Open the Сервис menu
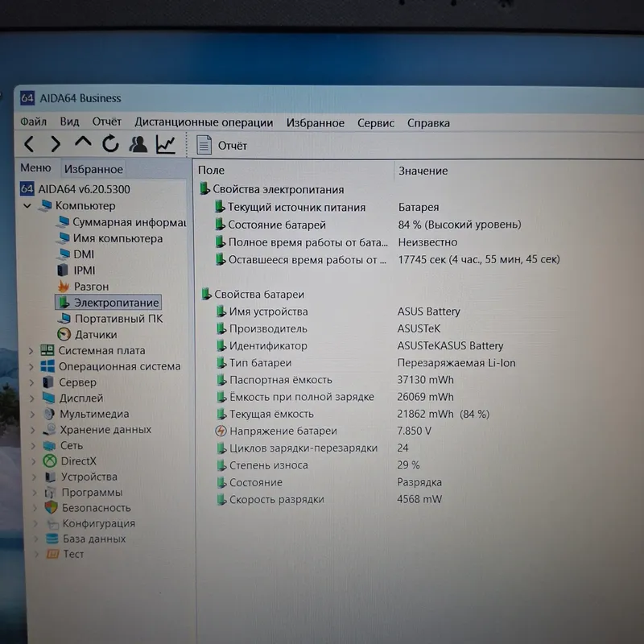 coord(376,123)
